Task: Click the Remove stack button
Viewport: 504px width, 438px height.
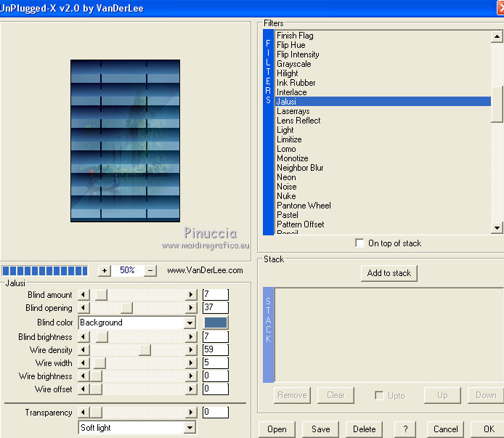Action: pos(292,395)
